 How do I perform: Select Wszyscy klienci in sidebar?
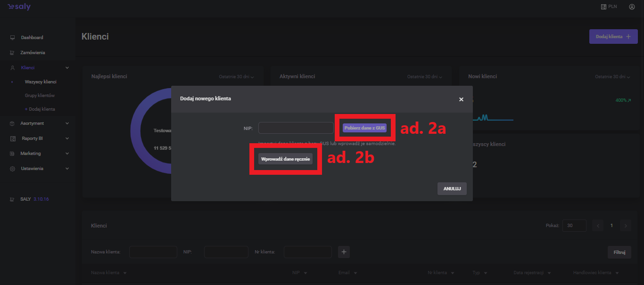pyautogui.click(x=41, y=82)
